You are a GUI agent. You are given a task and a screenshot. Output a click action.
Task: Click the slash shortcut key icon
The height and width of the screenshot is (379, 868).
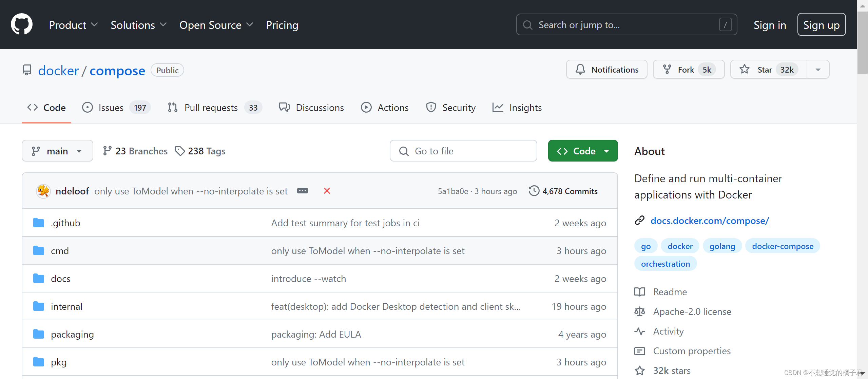click(725, 24)
